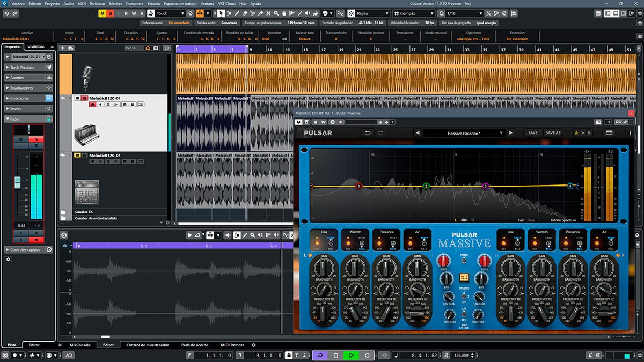Click EQ band 1 red node
Image resolution: width=644 pixels, height=362 pixels.
click(359, 186)
